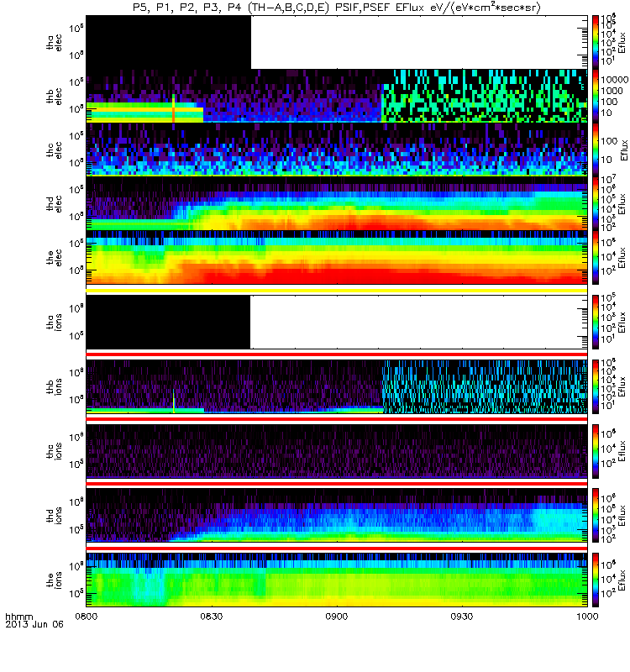The height and width of the screenshot is (672, 630).
Task: Click the tha ions color bar
Action: tap(596, 322)
